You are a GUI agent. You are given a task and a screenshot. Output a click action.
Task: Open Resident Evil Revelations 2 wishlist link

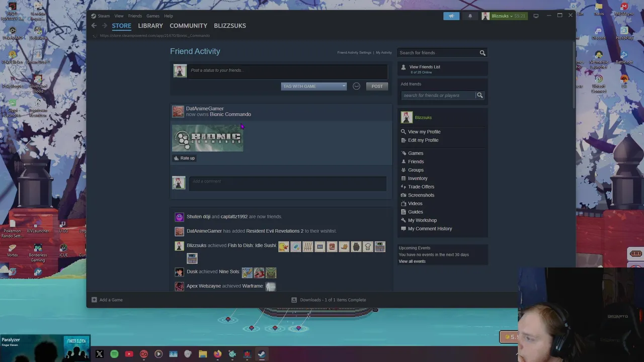[275, 231]
